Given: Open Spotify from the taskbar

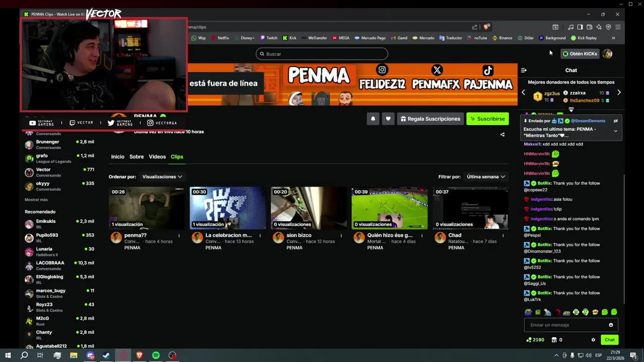Looking at the screenshot, I should coord(156,355).
